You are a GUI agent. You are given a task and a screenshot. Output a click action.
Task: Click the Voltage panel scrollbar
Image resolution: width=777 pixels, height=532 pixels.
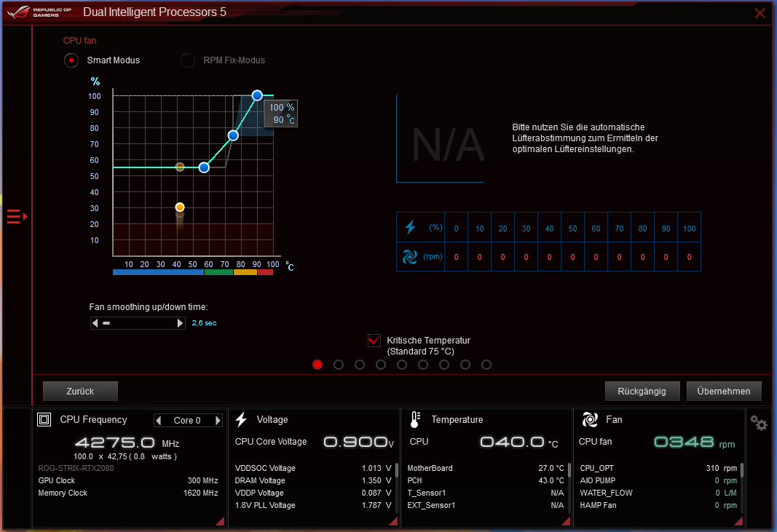396,470
